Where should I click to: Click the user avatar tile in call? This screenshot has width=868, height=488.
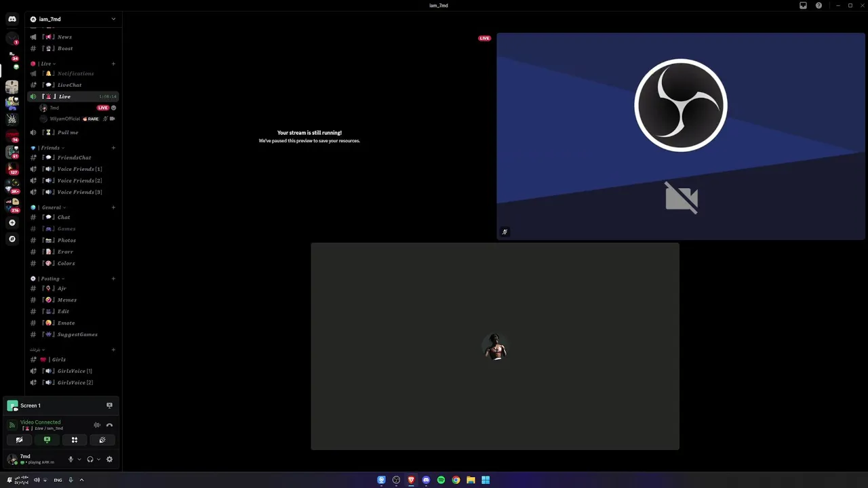(x=495, y=346)
